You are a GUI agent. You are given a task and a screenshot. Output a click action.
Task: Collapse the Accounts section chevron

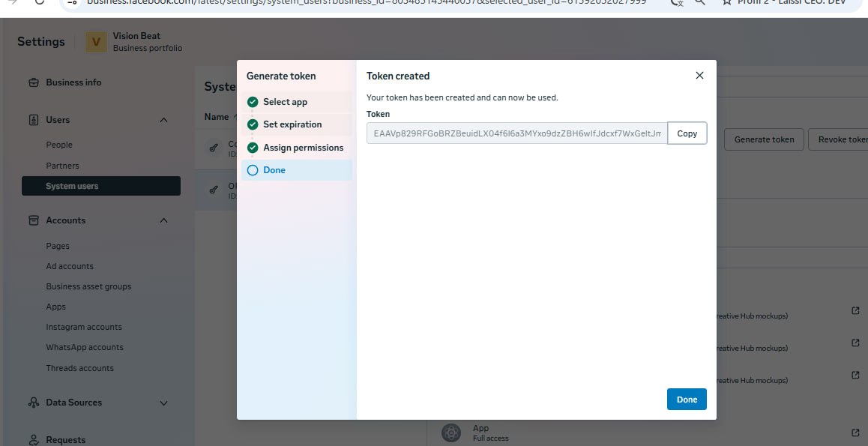164,220
